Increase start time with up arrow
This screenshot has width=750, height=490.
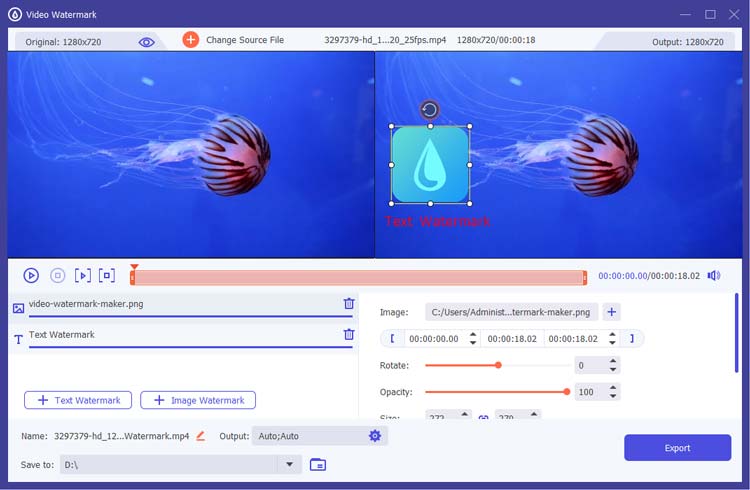473,335
